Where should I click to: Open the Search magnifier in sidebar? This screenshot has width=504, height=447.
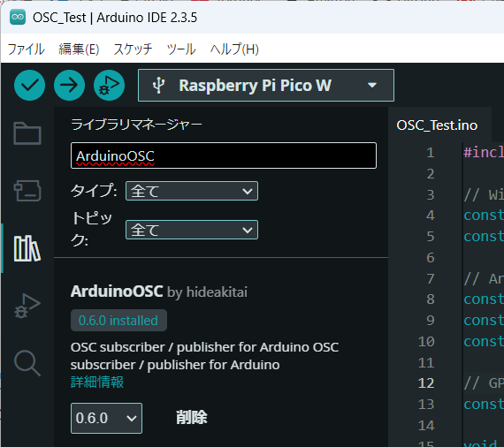pos(27,363)
